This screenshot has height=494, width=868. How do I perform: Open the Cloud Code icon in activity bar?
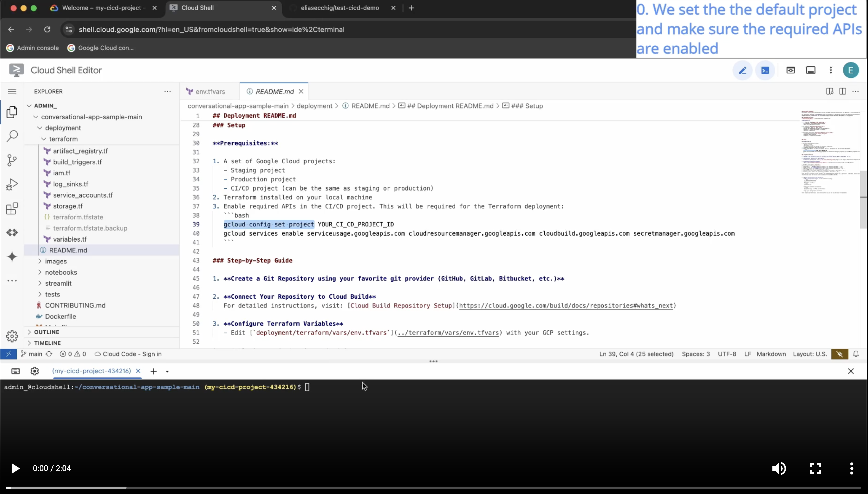click(x=12, y=233)
